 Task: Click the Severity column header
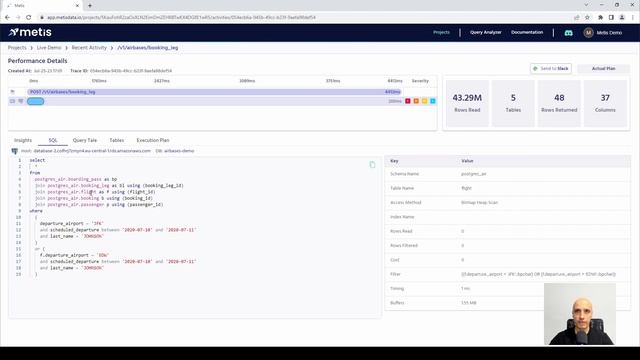420,81
